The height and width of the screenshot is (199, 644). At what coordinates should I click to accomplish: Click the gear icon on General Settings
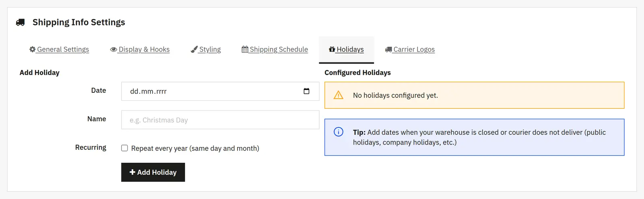tap(33, 49)
